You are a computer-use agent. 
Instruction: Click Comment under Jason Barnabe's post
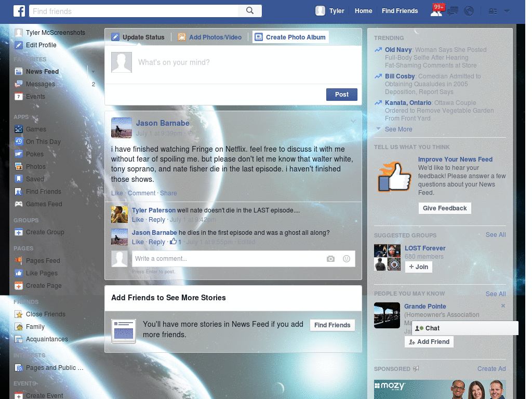tap(141, 193)
